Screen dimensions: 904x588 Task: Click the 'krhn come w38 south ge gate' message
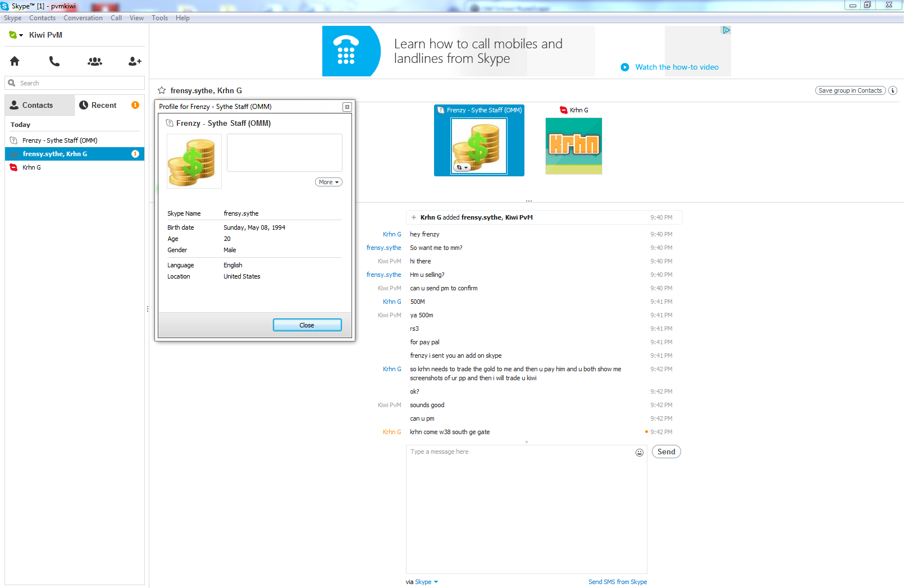point(450,432)
